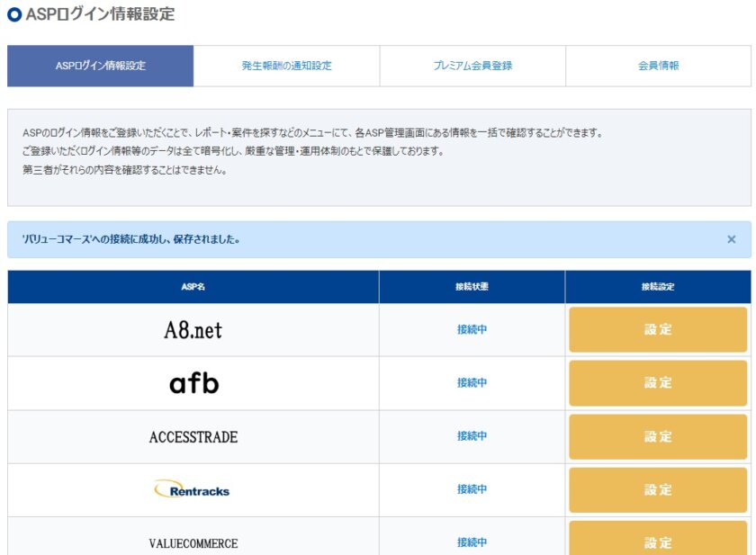Click the A8.net logo
The height and width of the screenshot is (555, 756).
[193, 330]
